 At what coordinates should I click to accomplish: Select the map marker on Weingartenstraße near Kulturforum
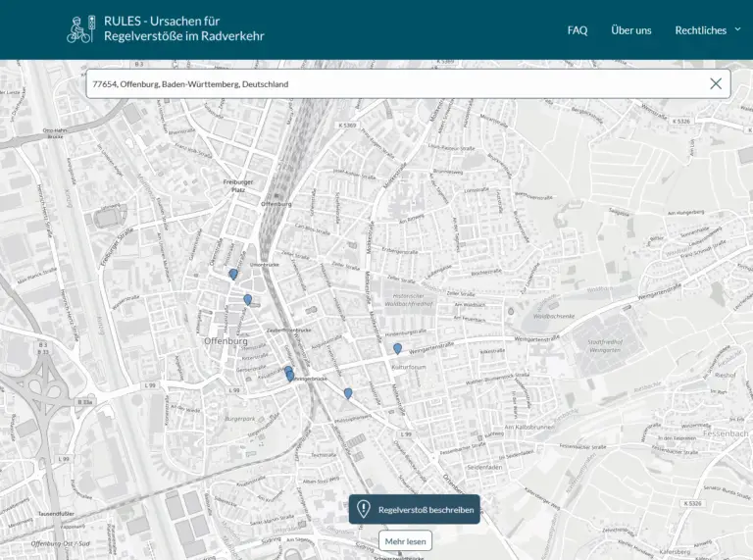click(397, 348)
